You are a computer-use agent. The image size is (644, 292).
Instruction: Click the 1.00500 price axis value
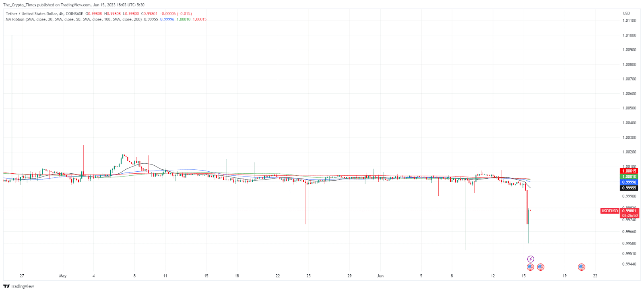coord(630,108)
